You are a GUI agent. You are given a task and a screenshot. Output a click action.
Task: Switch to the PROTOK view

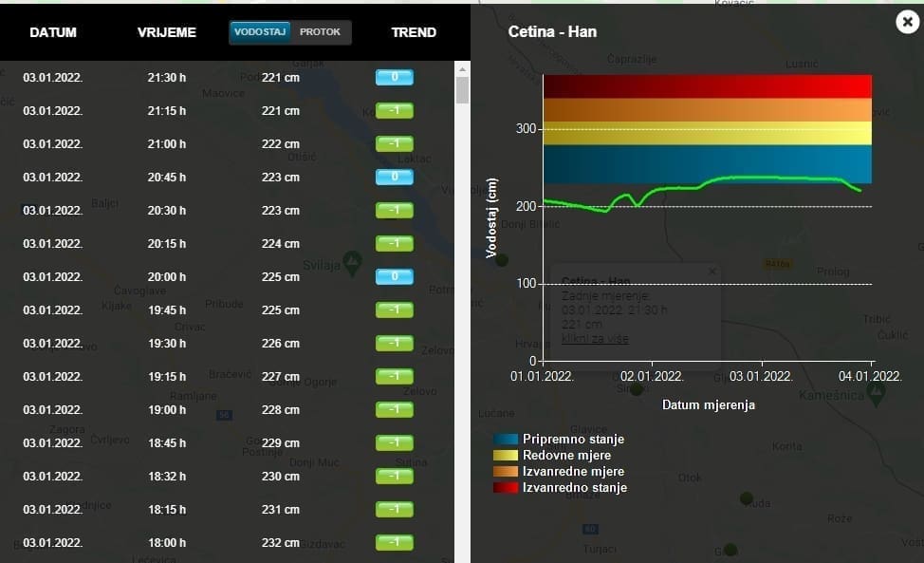tap(321, 32)
